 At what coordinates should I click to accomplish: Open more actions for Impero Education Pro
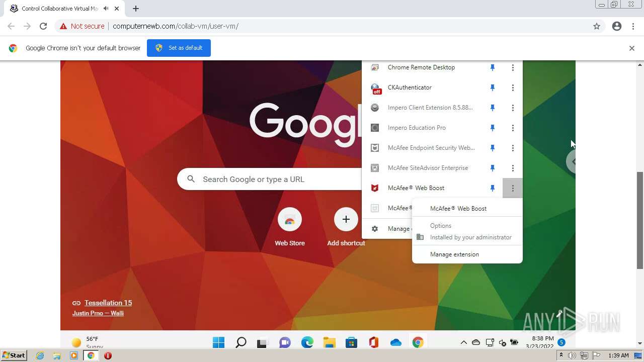point(513,128)
